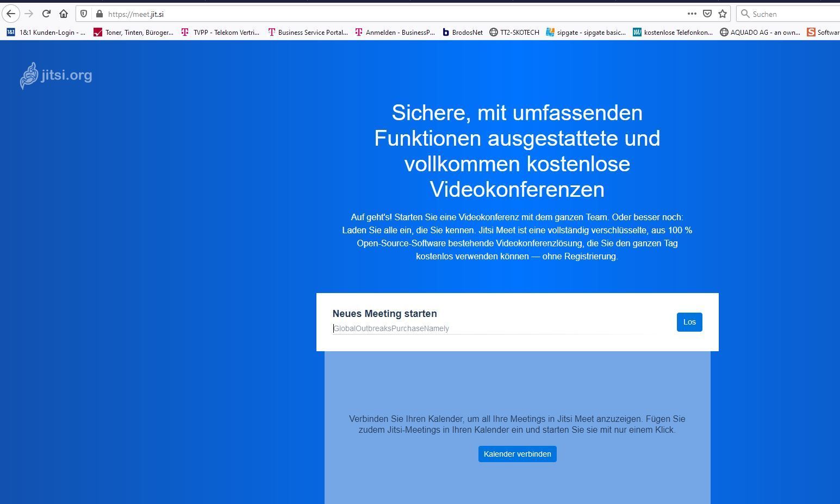Viewport: 840px width, 504px height.
Task: Bookmark this page with the star
Action: click(x=723, y=14)
